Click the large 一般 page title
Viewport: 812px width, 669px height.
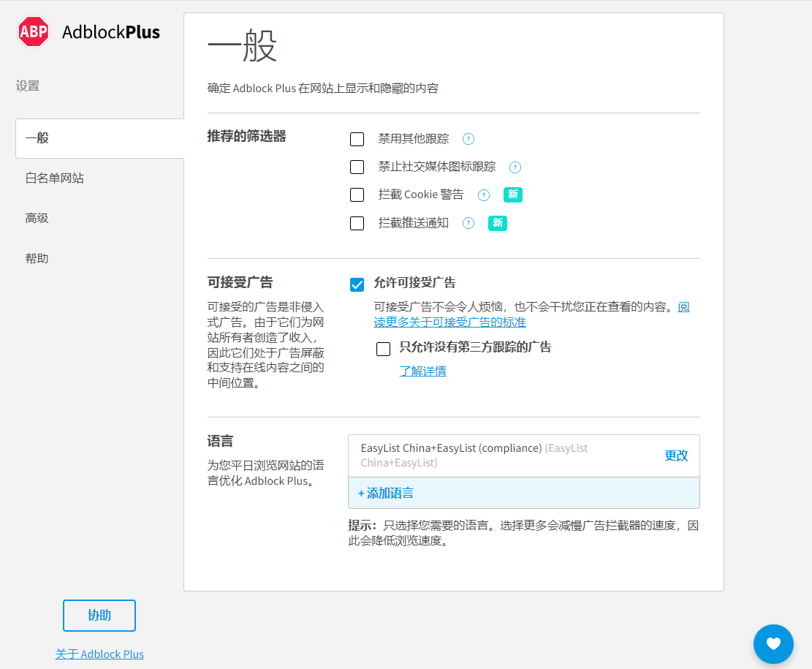(243, 45)
